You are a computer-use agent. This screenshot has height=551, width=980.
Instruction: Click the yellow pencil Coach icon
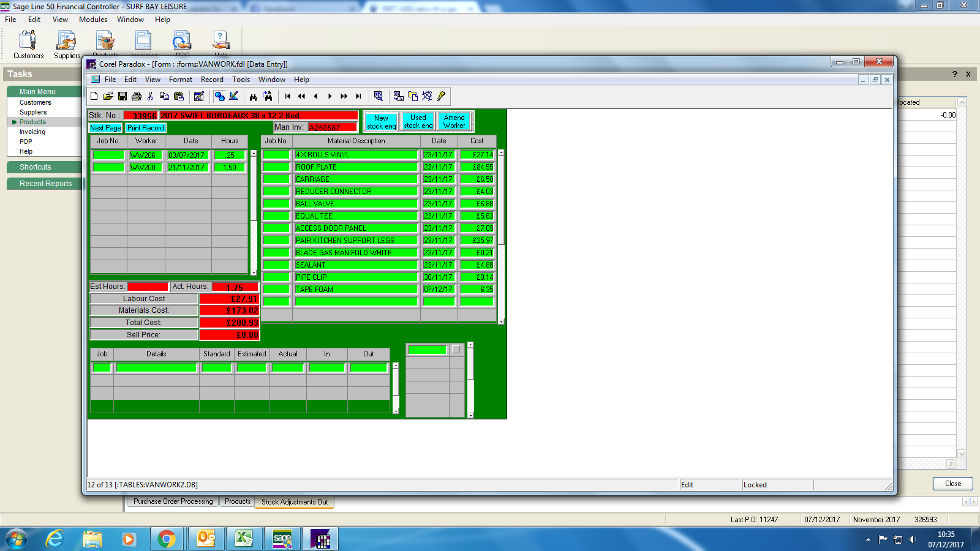point(441,96)
